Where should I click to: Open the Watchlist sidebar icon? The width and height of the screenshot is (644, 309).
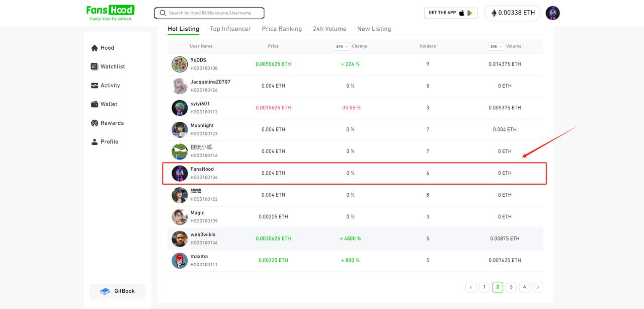click(95, 66)
